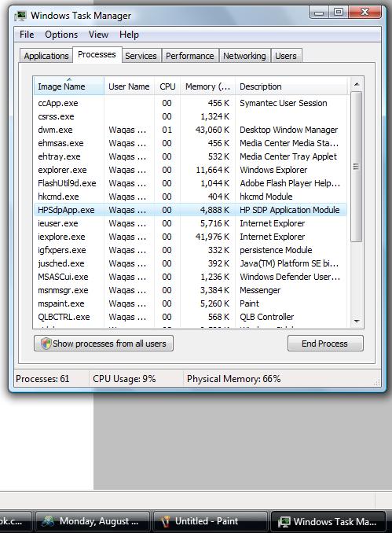Viewport: 392px width, 533px height.
Task: Select the ccApp.exe process
Action: tap(190, 103)
